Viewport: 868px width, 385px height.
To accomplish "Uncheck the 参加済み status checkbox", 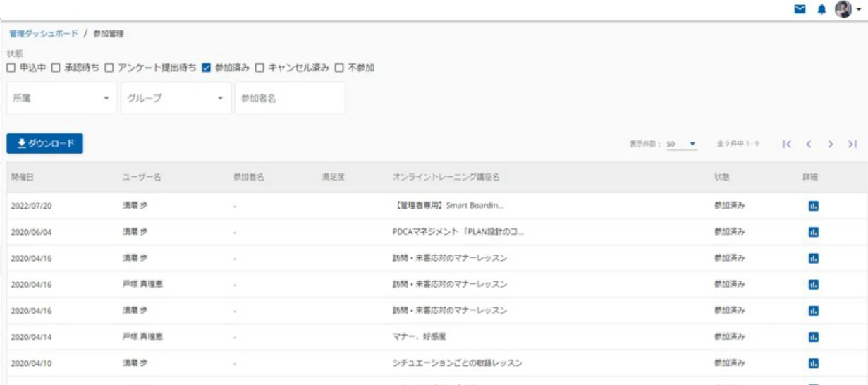I will (206, 68).
